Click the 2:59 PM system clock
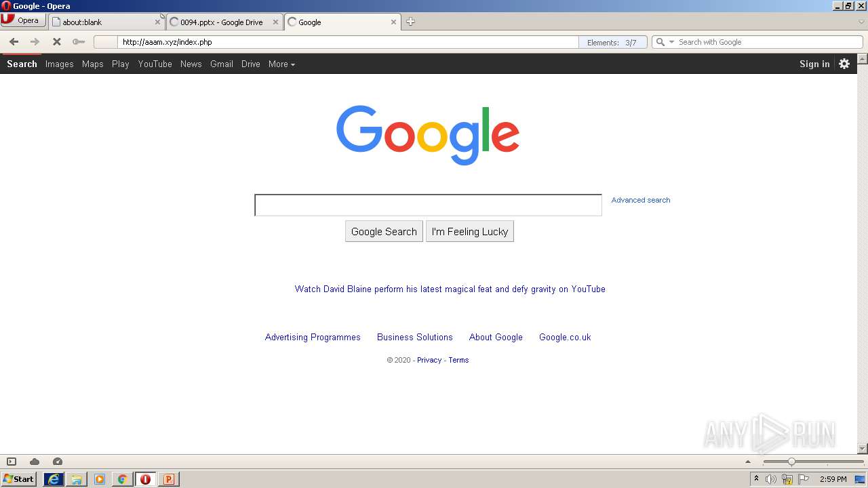Screen dimensions: 868x488 [833, 479]
